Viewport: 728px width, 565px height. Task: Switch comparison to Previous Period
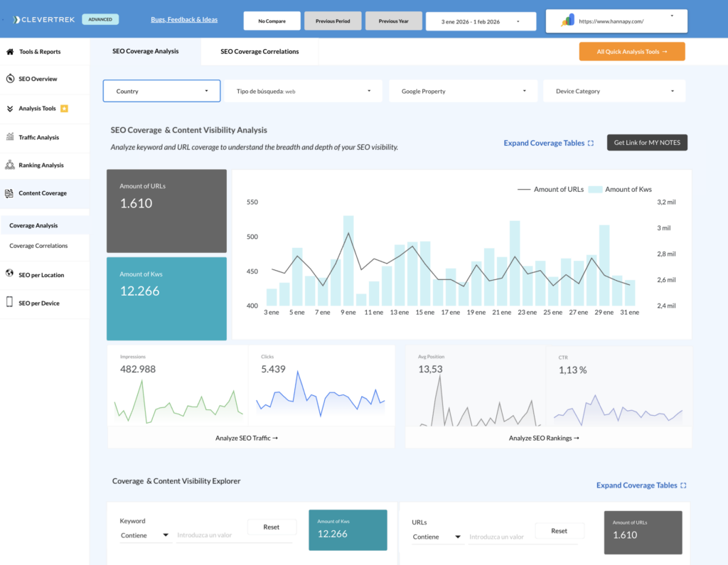(x=332, y=21)
